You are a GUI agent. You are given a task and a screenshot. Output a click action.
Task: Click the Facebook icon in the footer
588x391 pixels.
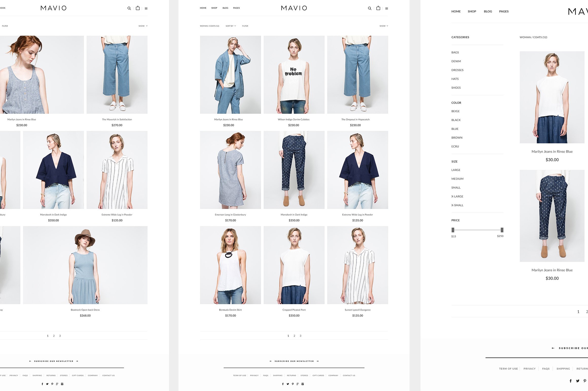click(283, 384)
